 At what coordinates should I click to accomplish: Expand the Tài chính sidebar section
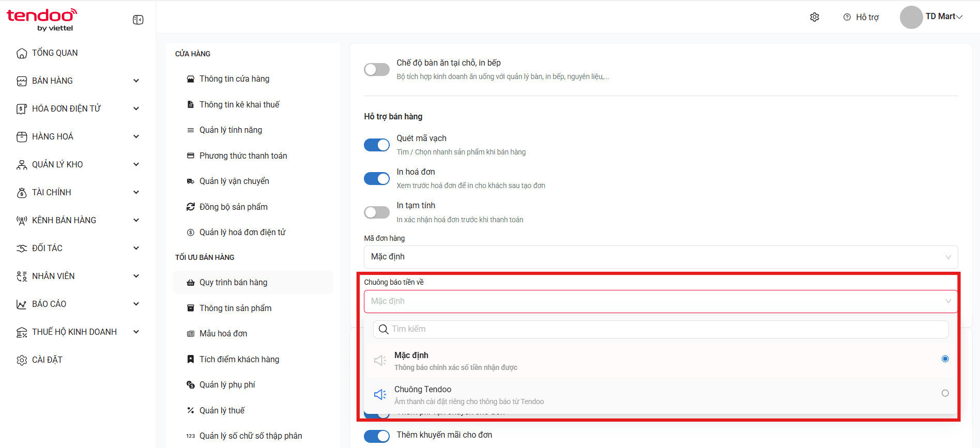point(79,192)
